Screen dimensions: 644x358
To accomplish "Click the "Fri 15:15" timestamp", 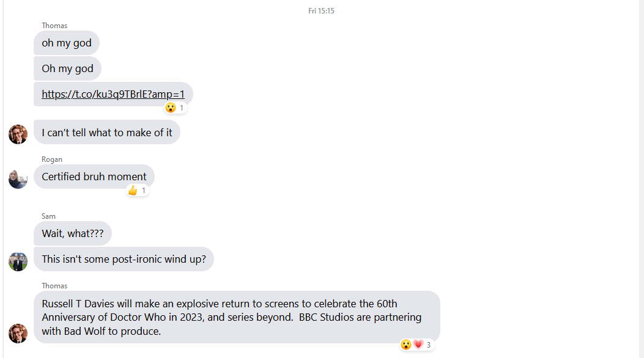I will 321,11.
